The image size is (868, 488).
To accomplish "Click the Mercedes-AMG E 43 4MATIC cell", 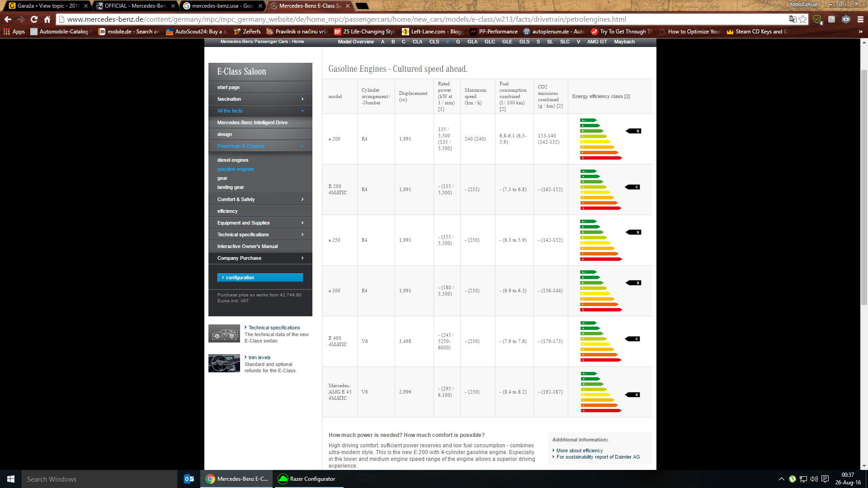I will (340, 392).
